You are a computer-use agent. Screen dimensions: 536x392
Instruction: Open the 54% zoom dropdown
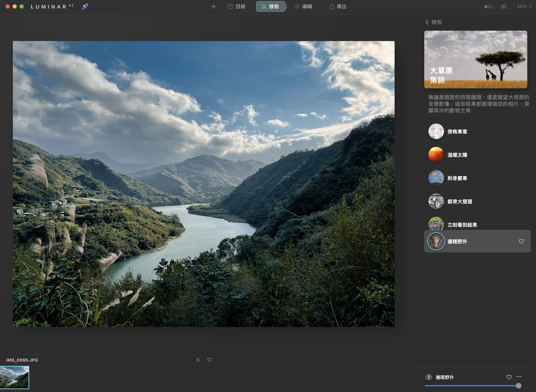[524, 7]
